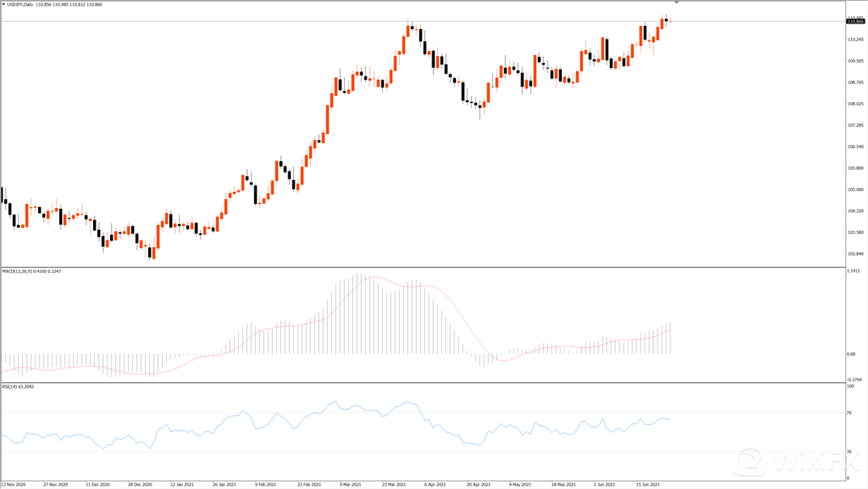868x489 pixels.
Task: Click the RSI 70 level label
Action: pos(850,413)
